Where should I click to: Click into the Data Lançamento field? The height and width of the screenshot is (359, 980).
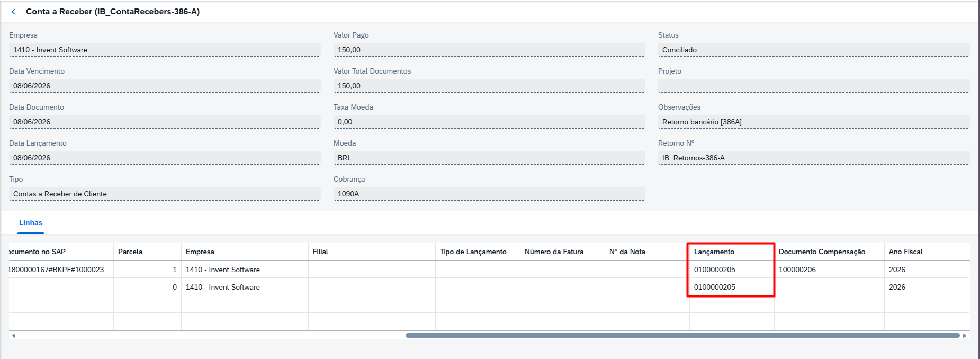pos(165,158)
